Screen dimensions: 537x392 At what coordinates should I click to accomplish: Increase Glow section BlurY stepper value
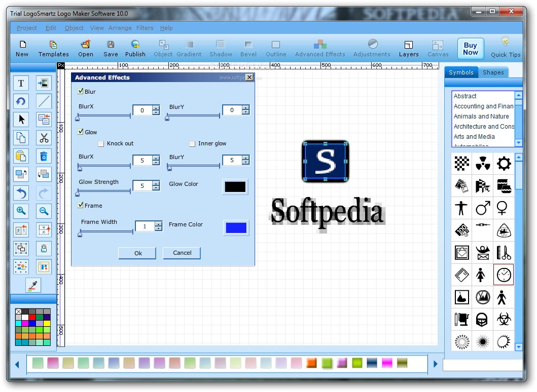point(245,158)
